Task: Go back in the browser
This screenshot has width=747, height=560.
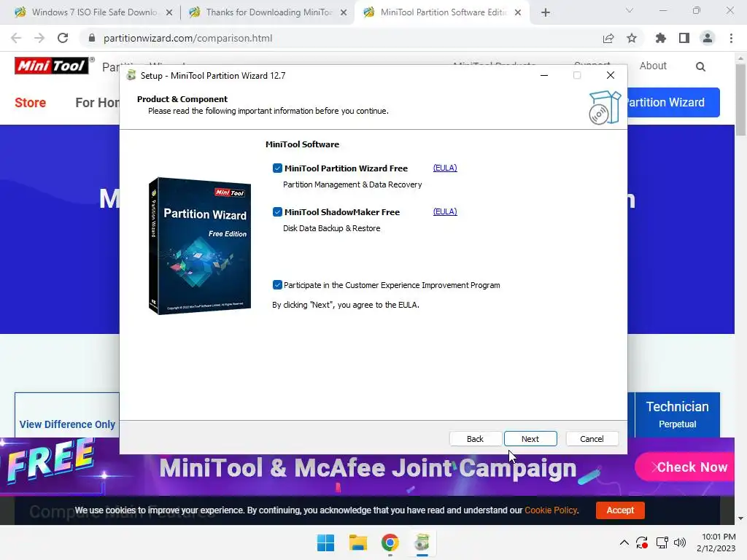Action: click(x=16, y=38)
